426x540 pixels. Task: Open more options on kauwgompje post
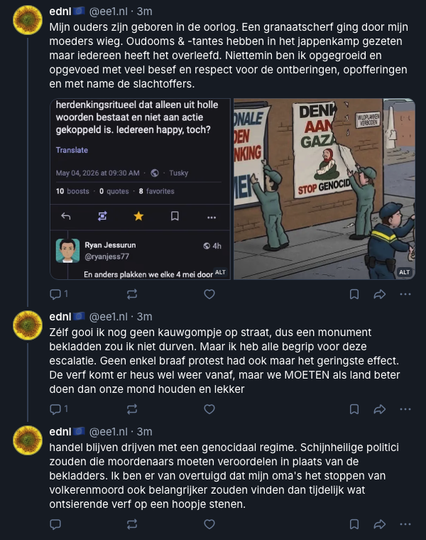coord(405,409)
